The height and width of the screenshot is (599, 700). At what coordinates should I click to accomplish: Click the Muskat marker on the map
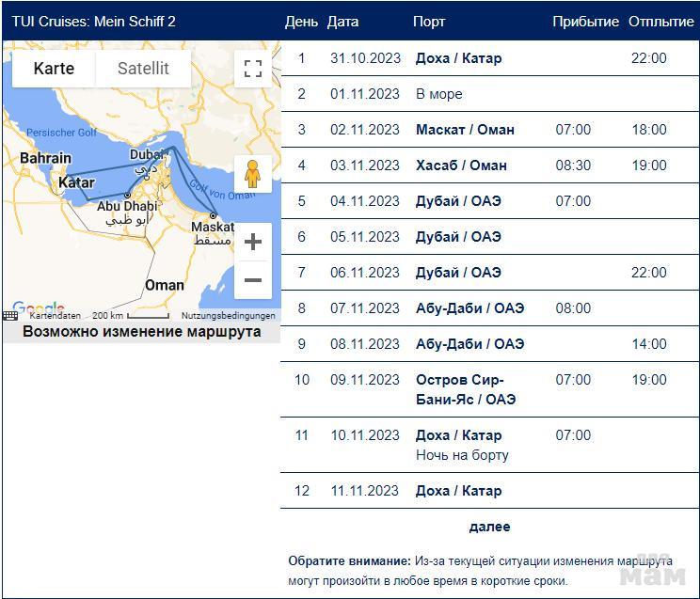click(x=214, y=215)
